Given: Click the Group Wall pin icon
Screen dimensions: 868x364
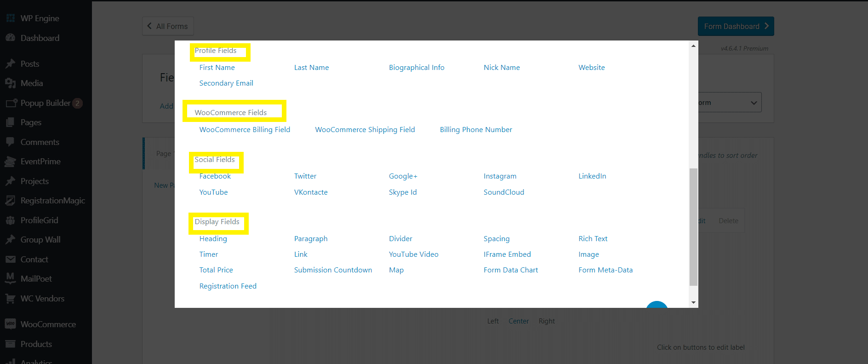Looking at the screenshot, I should pyautogui.click(x=11, y=240).
